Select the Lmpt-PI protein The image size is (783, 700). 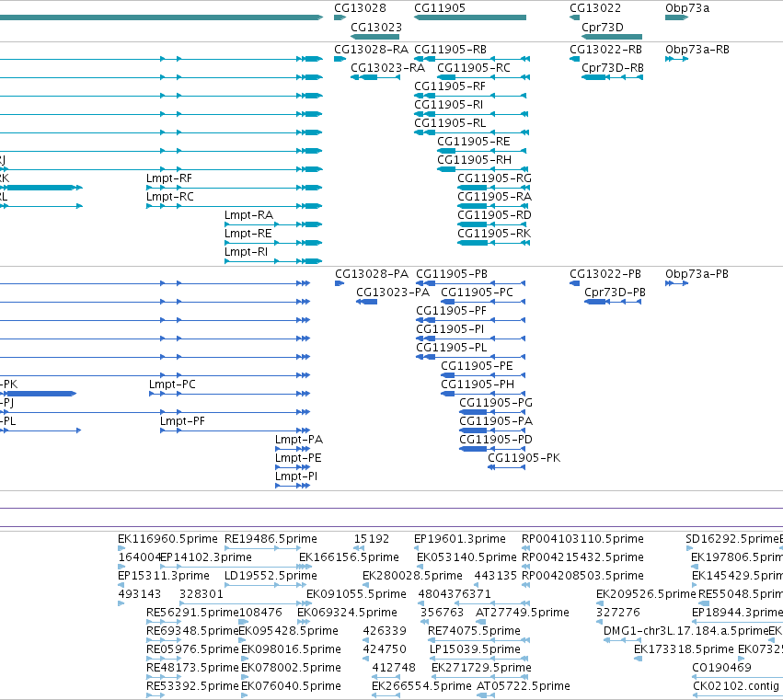point(296,476)
